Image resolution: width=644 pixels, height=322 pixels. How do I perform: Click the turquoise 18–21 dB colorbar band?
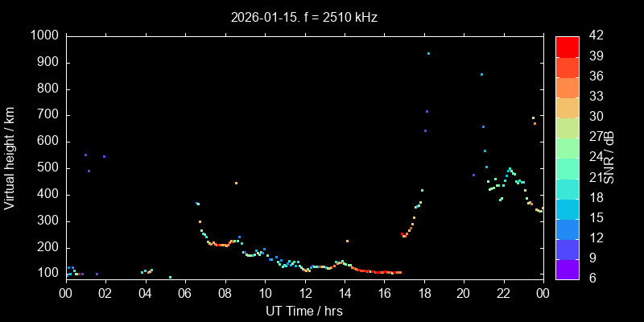[568, 189]
